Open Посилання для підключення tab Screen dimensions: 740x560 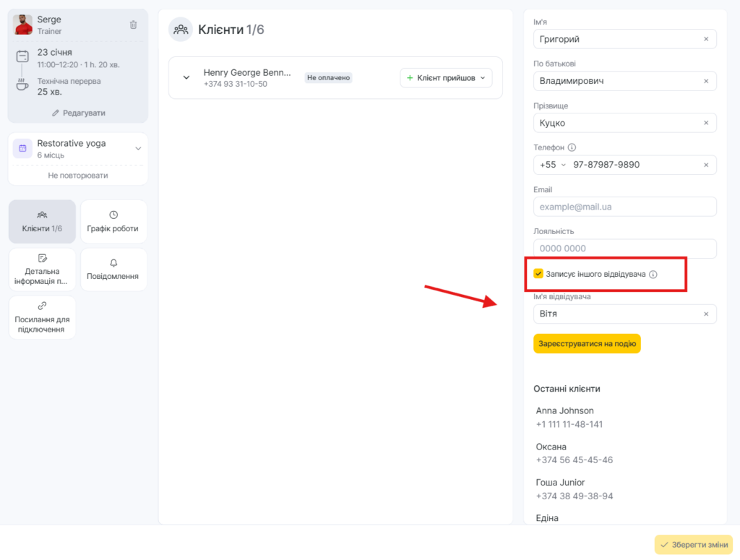pos(42,317)
